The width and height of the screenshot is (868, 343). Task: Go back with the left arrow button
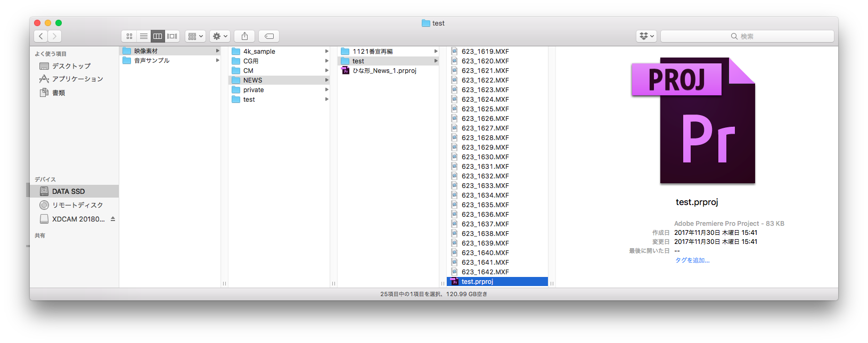[41, 36]
